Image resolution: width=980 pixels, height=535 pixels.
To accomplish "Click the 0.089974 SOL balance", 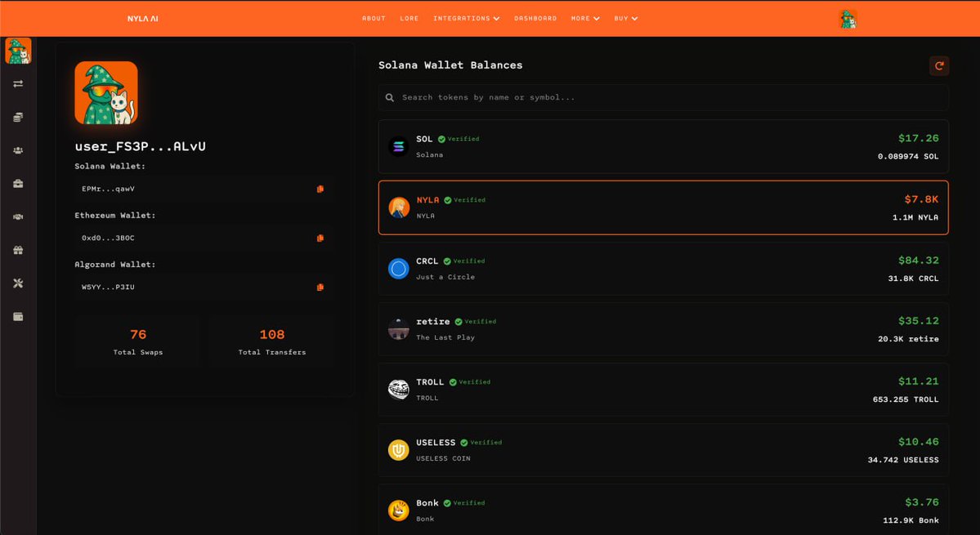I will 908,157.
